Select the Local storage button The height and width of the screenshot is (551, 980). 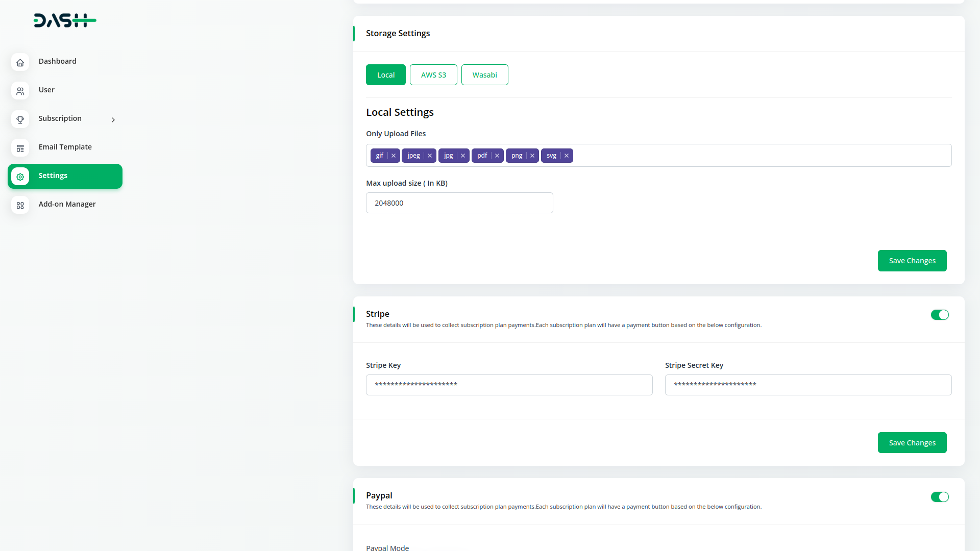pos(385,74)
